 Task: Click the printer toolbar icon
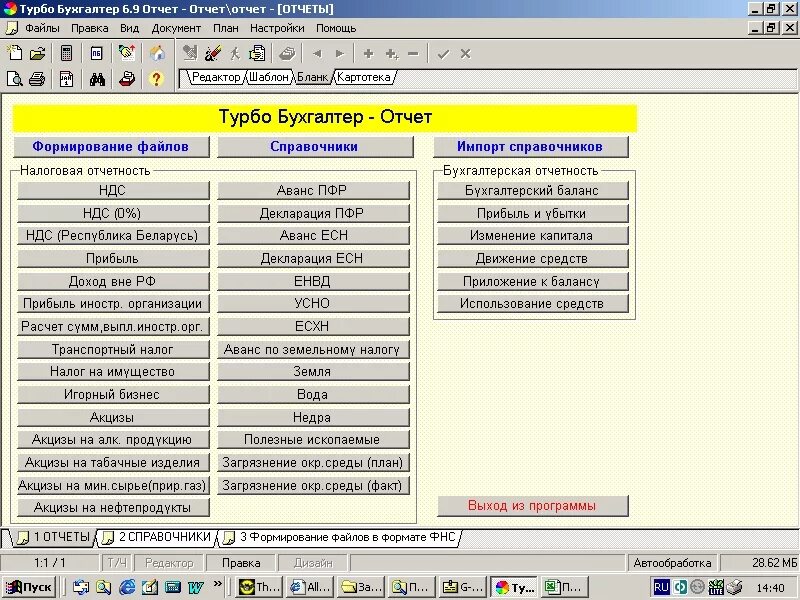coord(37,79)
